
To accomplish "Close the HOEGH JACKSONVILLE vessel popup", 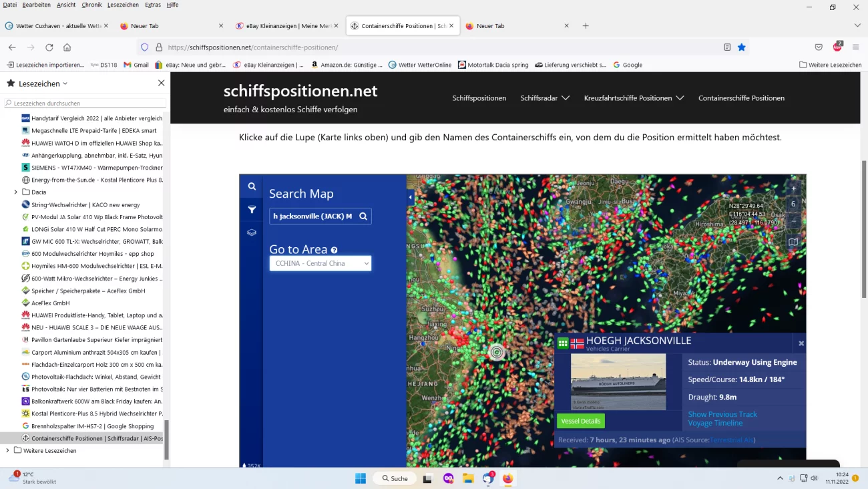I will [x=801, y=343].
